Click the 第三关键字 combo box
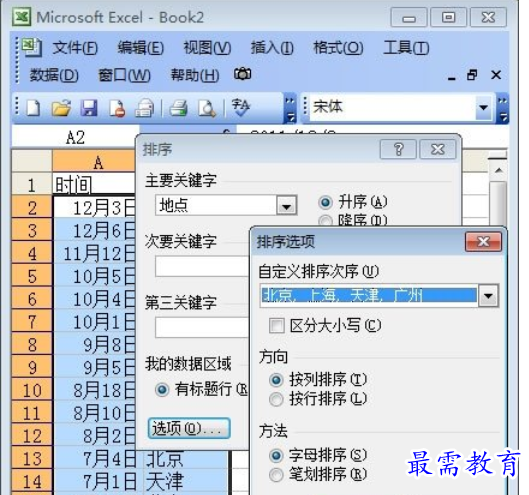Viewport: 529px width, 495px height. pos(202,327)
